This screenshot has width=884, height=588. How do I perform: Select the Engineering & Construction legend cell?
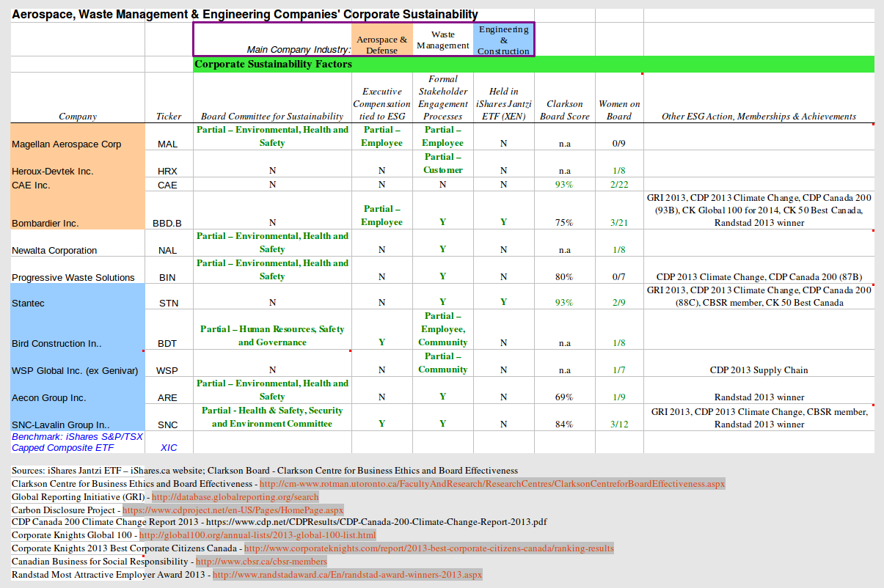(503, 40)
